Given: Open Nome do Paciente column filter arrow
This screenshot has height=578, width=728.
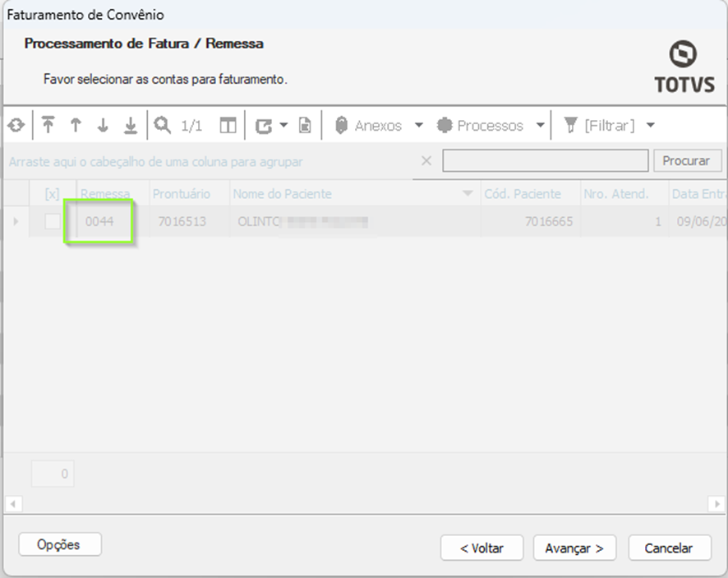Looking at the screenshot, I should pyautogui.click(x=468, y=193).
